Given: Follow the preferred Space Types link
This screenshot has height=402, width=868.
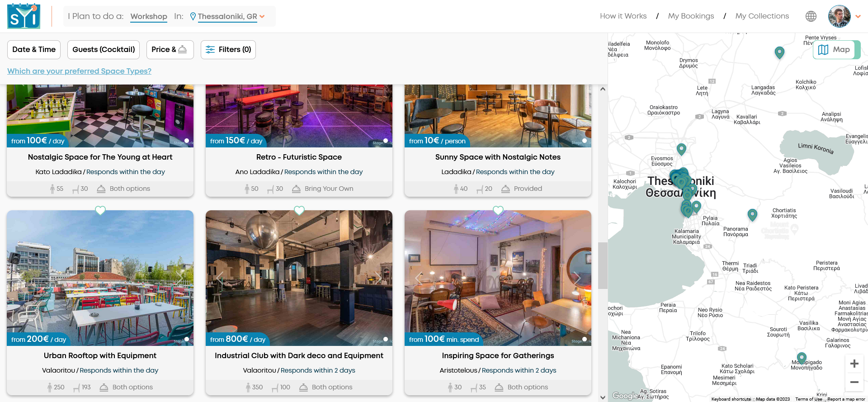Looking at the screenshot, I should [79, 71].
